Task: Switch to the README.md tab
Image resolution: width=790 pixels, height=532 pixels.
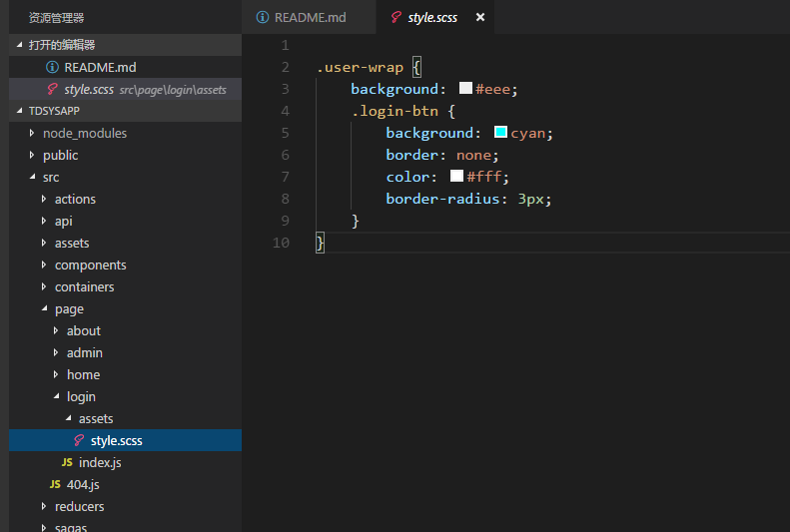Action: click(309, 17)
